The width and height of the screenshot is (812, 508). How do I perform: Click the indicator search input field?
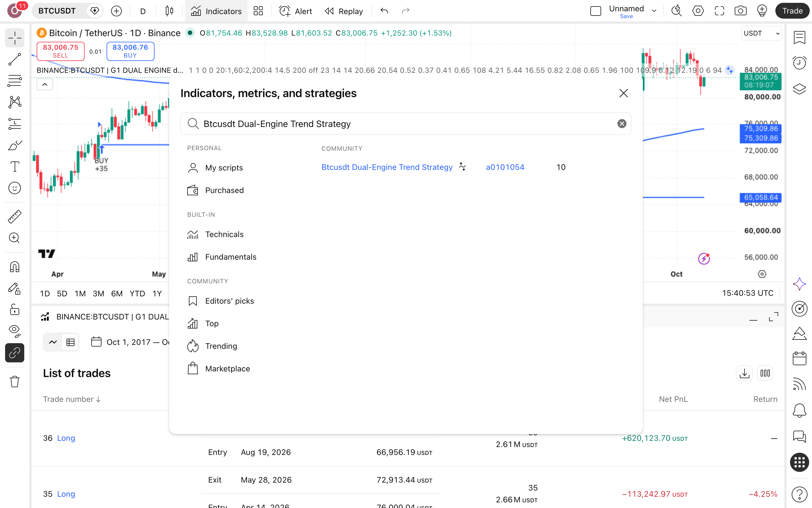(x=406, y=124)
